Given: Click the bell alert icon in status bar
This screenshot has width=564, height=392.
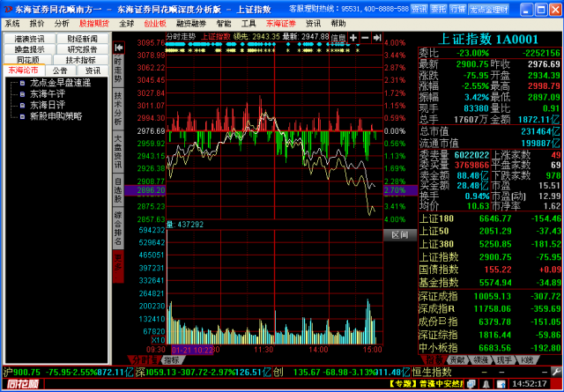Looking at the screenshot, I should [486, 384].
